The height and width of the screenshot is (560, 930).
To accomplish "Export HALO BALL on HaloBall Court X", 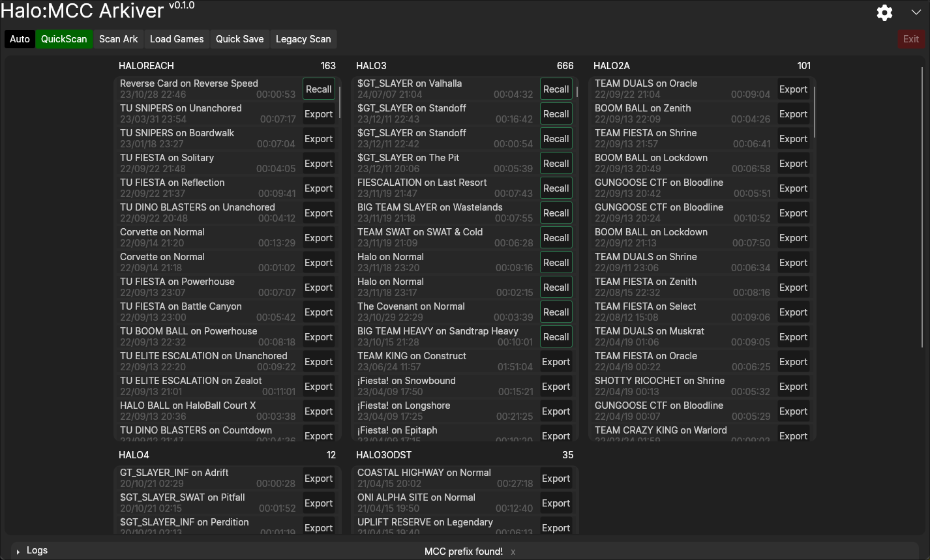I will (x=319, y=411).
